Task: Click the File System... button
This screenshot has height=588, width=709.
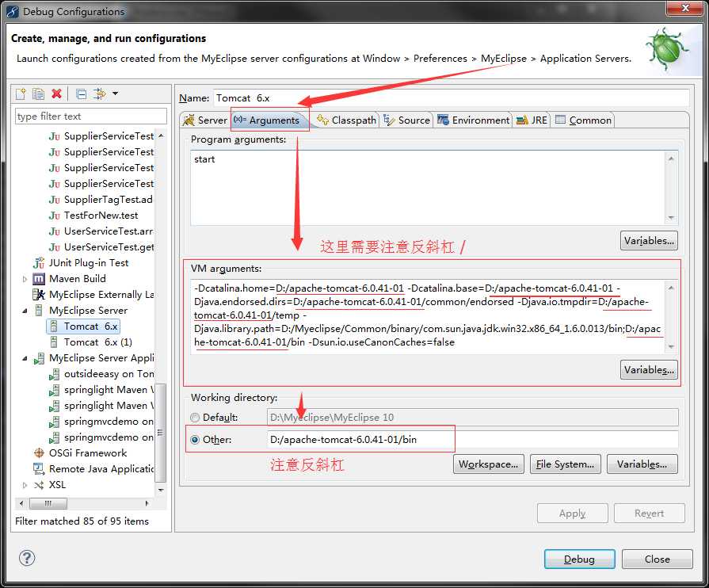Action: tap(565, 464)
